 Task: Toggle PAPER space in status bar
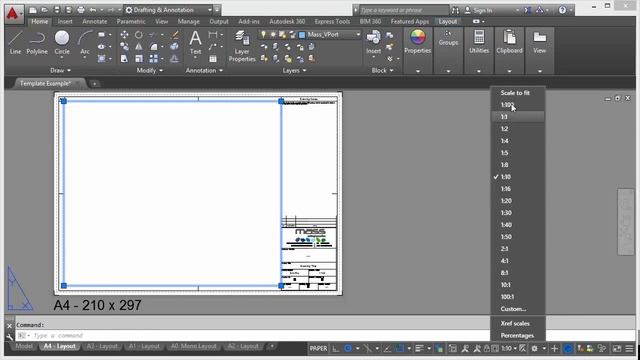tap(318, 348)
